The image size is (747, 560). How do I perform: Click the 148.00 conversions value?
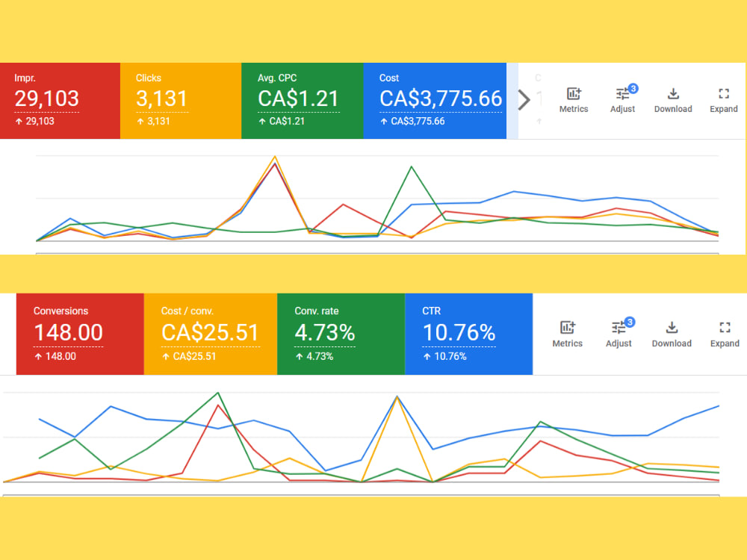tap(68, 332)
